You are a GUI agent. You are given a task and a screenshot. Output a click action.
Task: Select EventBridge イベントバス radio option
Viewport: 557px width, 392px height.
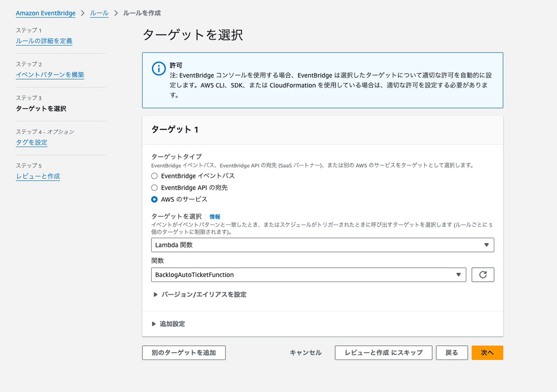(x=155, y=176)
